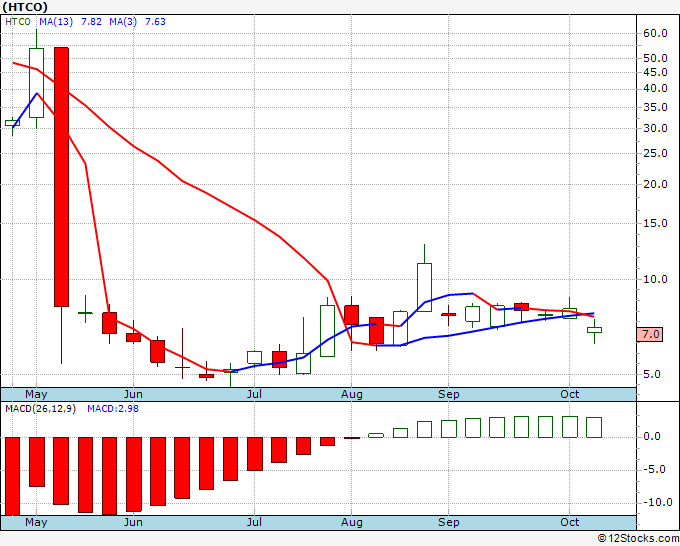The width and height of the screenshot is (680, 546).
Task: Click the Jul marker on price timeline
Action: pyautogui.click(x=254, y=394)
